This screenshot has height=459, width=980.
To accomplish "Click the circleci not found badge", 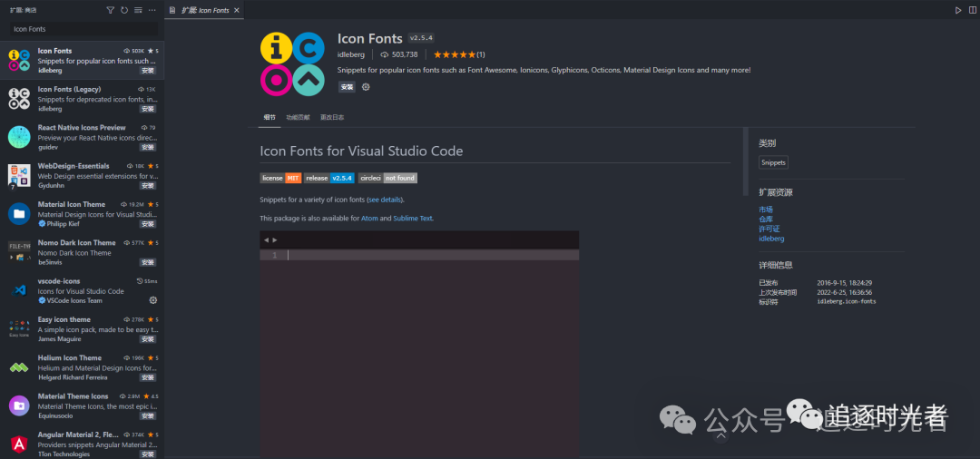I will tap(387, 178).
